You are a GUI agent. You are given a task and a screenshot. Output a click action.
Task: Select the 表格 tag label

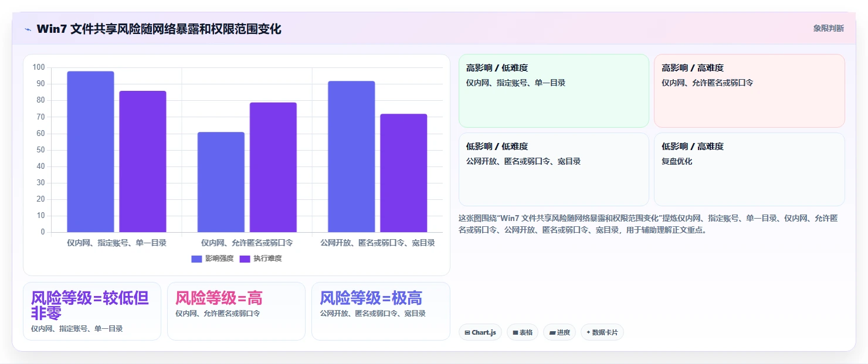point(526,332)
